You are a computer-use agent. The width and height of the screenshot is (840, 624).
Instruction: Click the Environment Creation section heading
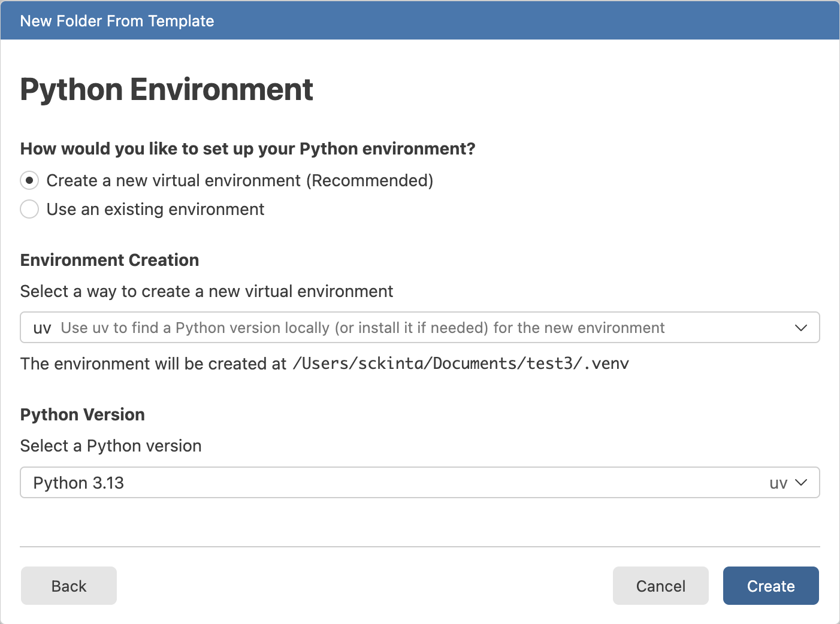(110, 260)
